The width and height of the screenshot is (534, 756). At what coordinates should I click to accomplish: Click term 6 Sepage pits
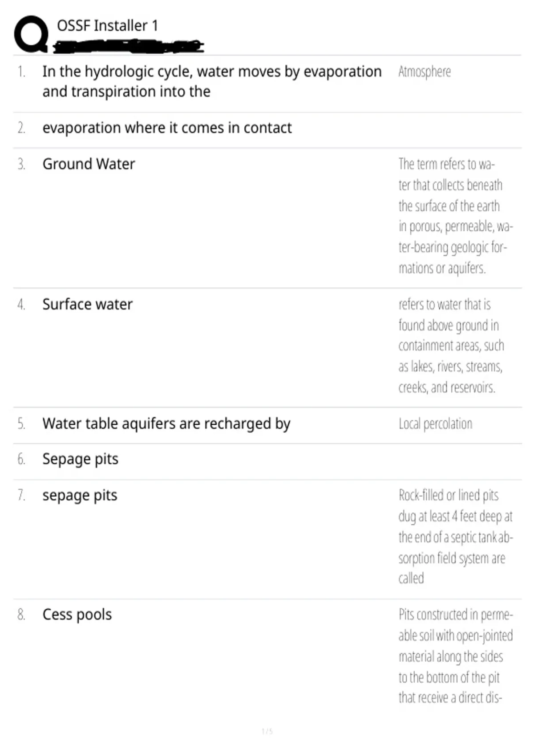coord(80,459)
